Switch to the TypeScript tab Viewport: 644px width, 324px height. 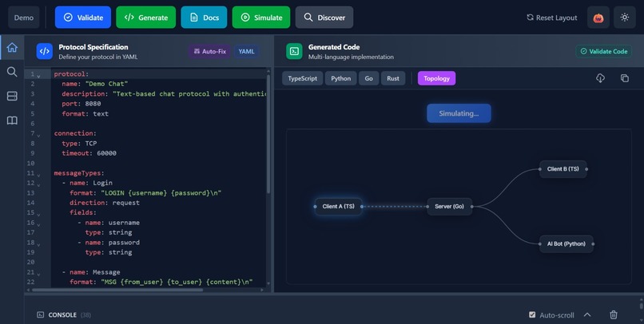point(302,78)
